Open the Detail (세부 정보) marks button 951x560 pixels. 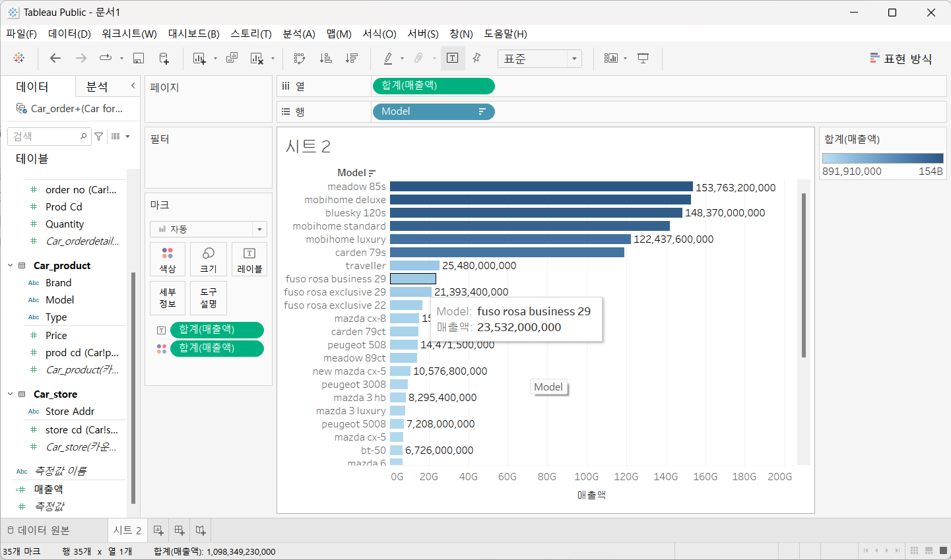pyautogui.click(x=168, y=297)
